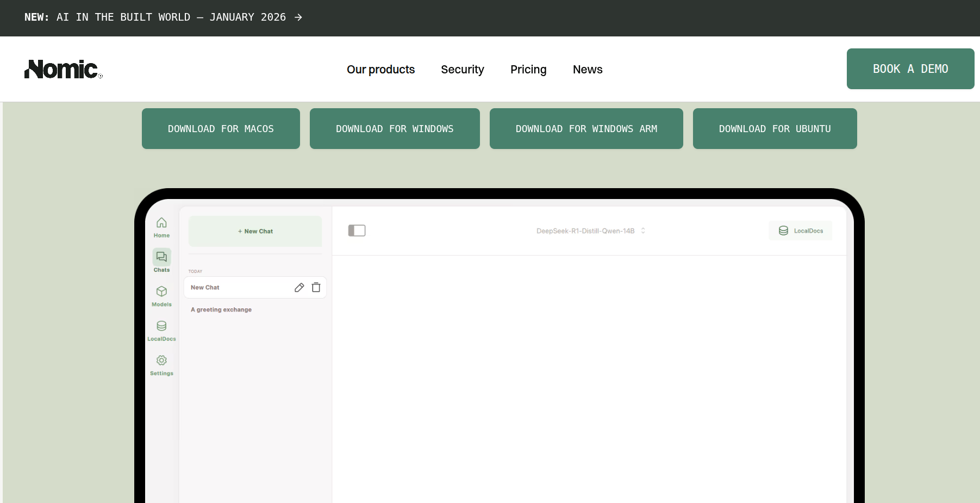Open the Chats sidebar icon
The width and height of the screenshot is (980, 503).
click(161, 257)
